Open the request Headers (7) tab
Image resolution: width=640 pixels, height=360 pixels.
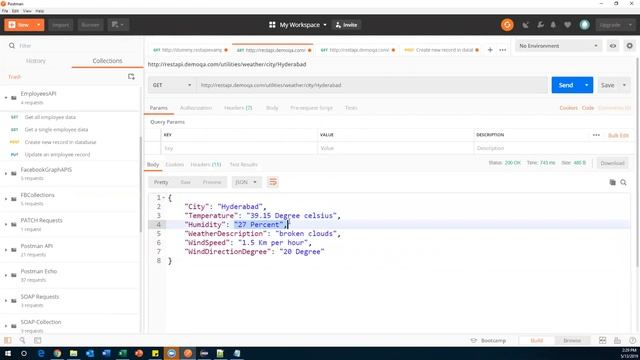point(238,108)
